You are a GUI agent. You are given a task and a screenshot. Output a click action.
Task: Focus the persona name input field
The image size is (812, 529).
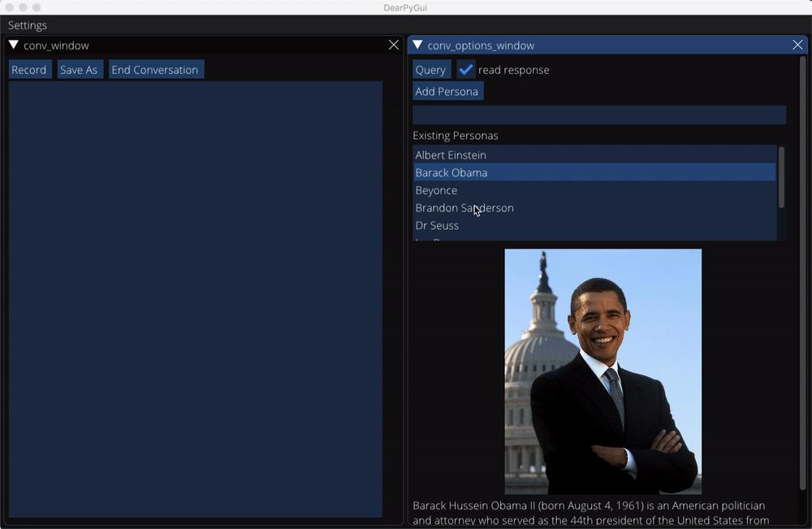(598, 115)
